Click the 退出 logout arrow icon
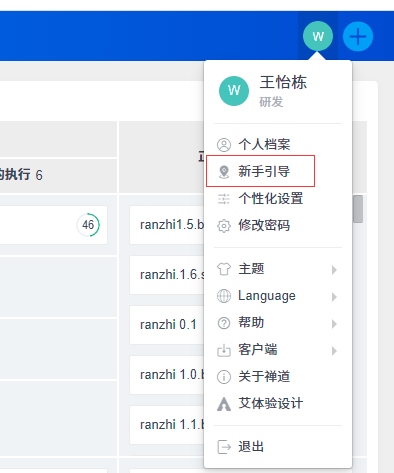This screenshot has height=473, width=394. (224, 447)
